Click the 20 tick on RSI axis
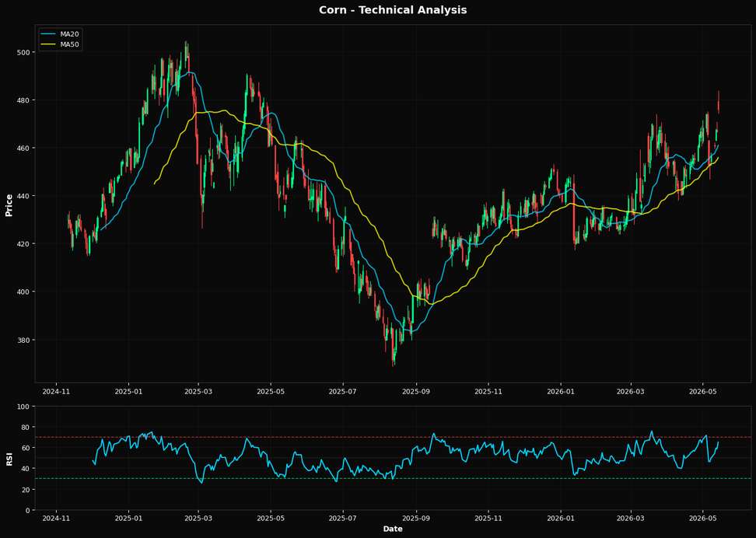This screenshot has height=538, width=756. coord(26,489)
